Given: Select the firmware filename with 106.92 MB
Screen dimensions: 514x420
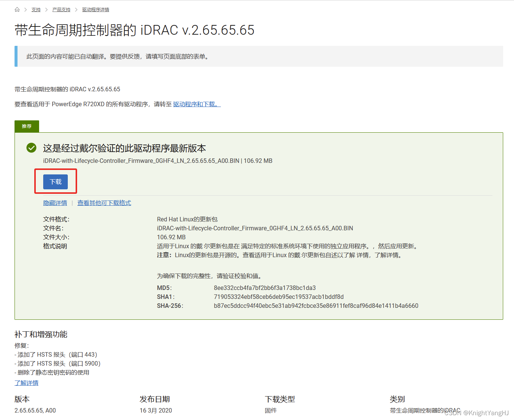Looking at the screenshot, I should coord(158,161).
